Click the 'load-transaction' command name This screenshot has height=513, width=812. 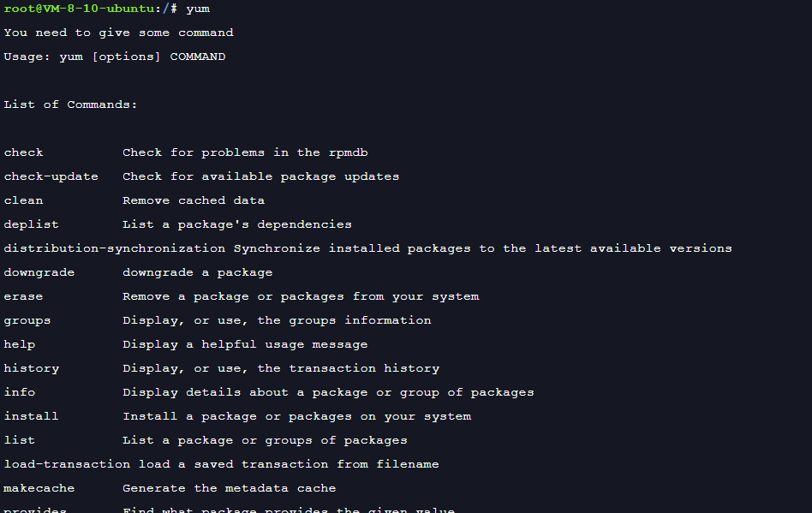click(x=67, y=464)
